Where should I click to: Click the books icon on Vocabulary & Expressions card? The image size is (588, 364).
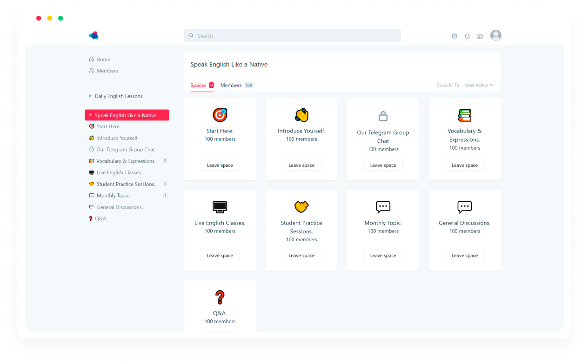point(464,115)
